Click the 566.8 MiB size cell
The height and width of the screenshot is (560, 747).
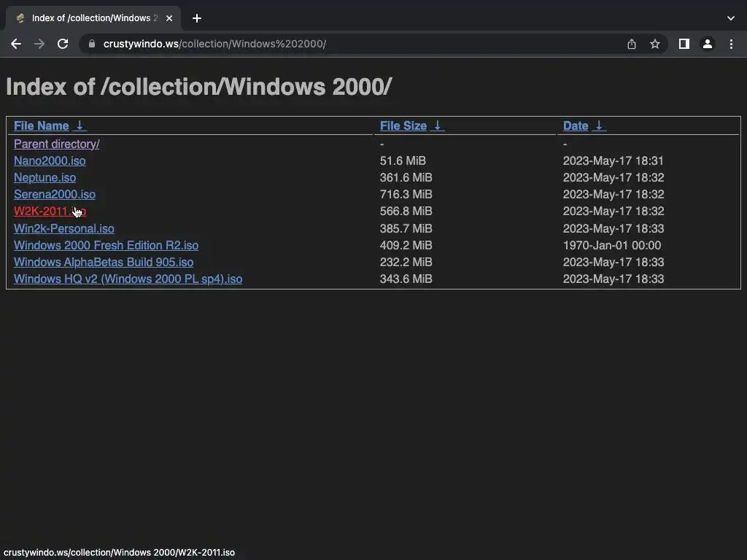pyautogui.click(x=406, y=211)
